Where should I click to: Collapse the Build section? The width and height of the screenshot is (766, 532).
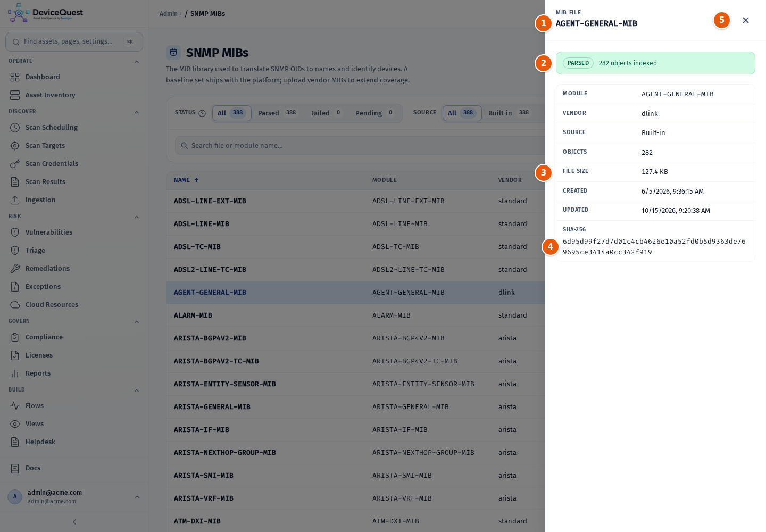(x=137, y=390)
